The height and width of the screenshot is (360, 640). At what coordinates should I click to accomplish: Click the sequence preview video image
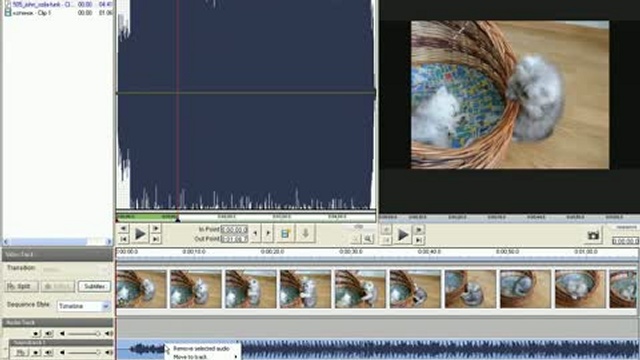510,95
